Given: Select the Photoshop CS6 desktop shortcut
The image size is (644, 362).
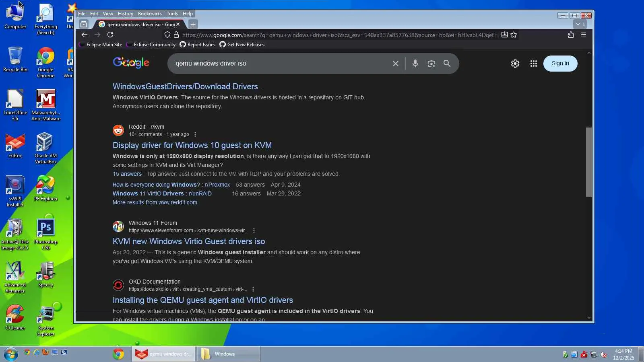Looking at the screenshot, I should [x=46, y=234].
